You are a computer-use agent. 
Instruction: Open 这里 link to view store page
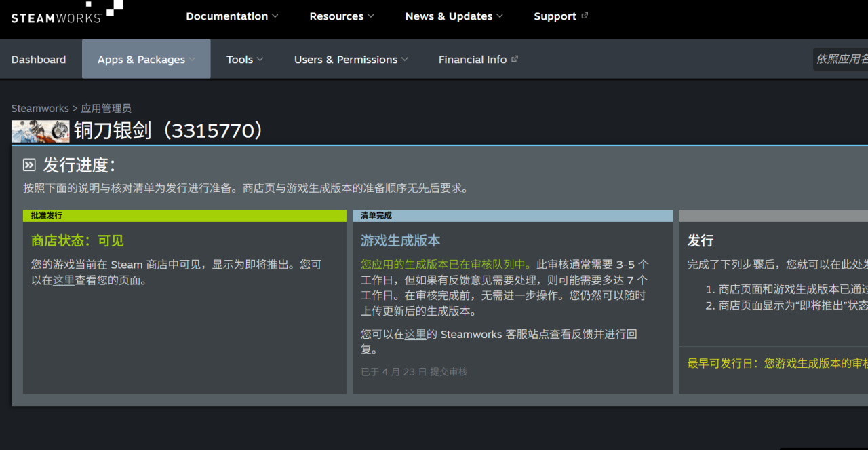click(x=64, y=280)
